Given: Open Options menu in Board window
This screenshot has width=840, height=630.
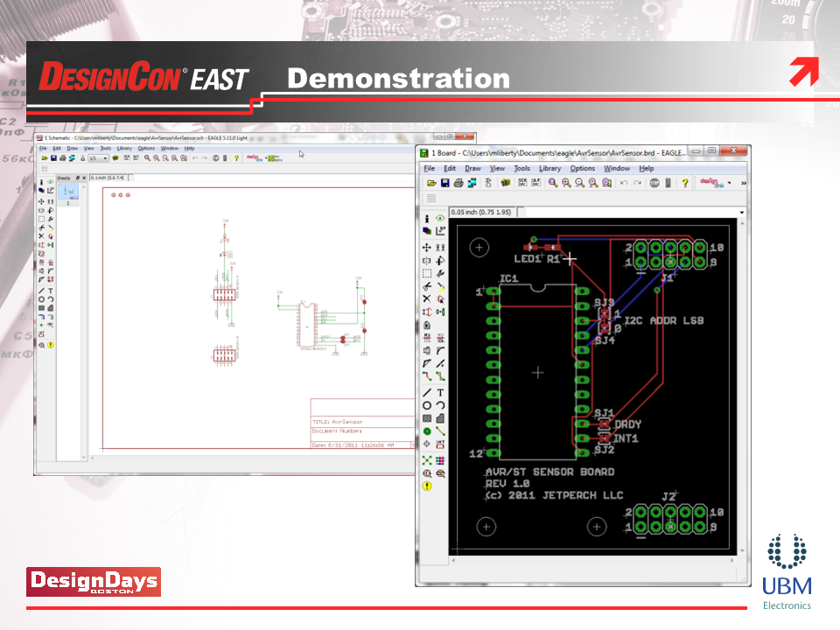Looking at the screenshot, I should pos(583,168).
